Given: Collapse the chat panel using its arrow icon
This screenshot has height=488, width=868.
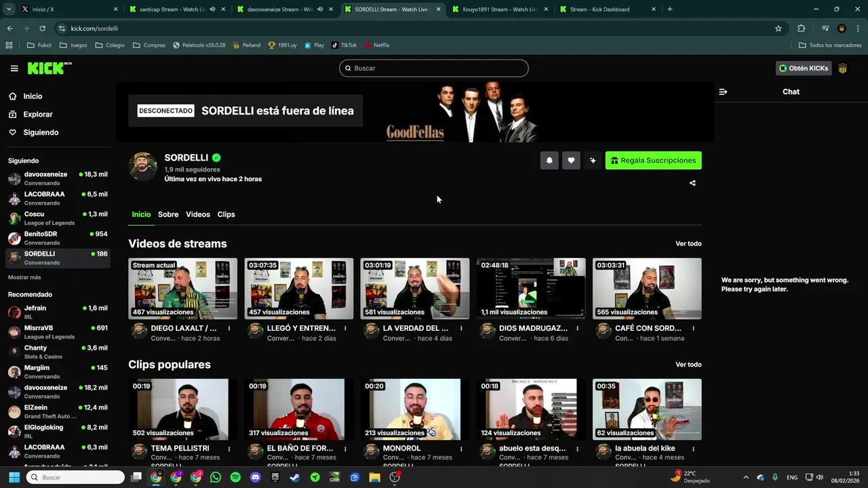Looking at the screenshot, I should [x=723, y=91].
